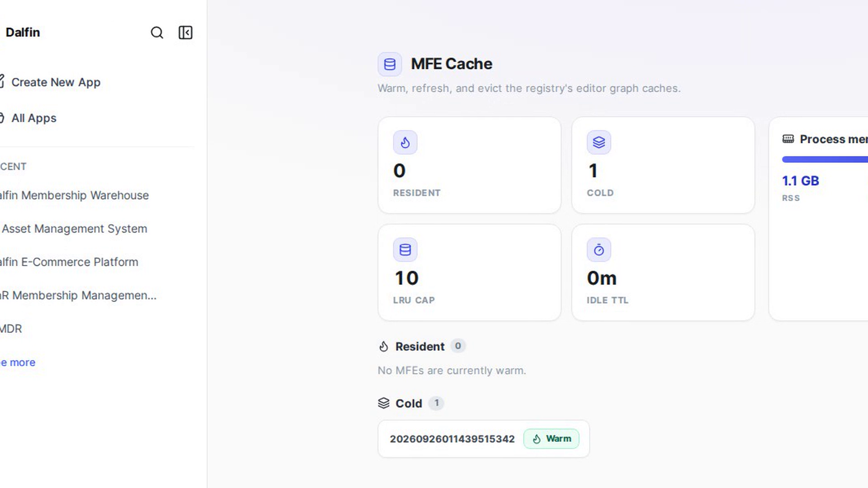Click the Cold section count badge '1'
The image size is (868, 488).
click(x=436, y=403)
